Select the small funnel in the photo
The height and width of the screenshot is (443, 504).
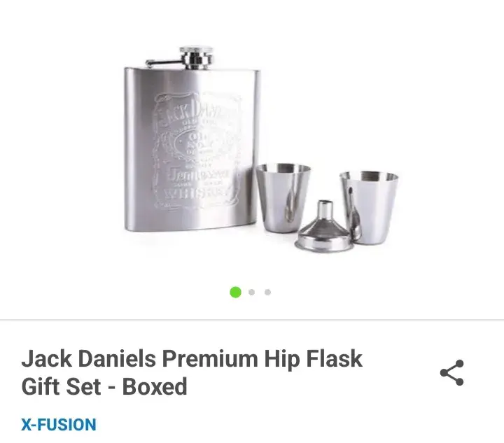pos(324,227)
